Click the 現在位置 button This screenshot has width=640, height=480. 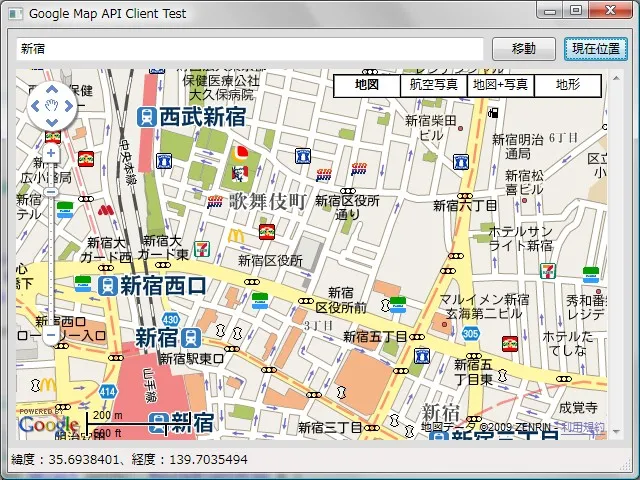pos(596,49)
